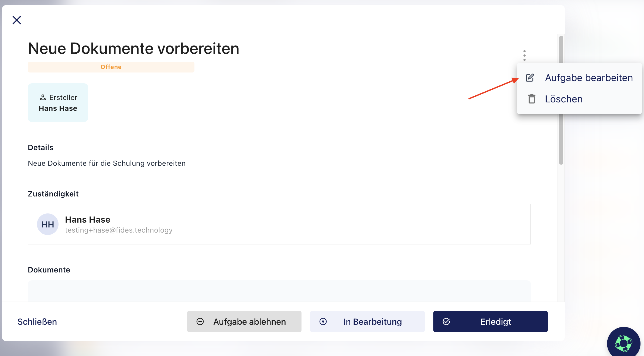
Task: Click the minus-circle decline icon
Action: click(200, 322)
